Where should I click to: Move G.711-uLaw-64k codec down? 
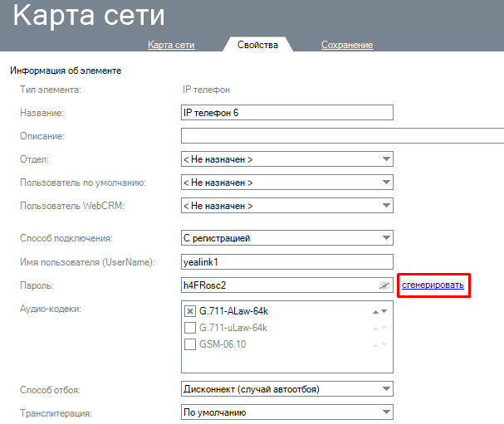(384, 328)
